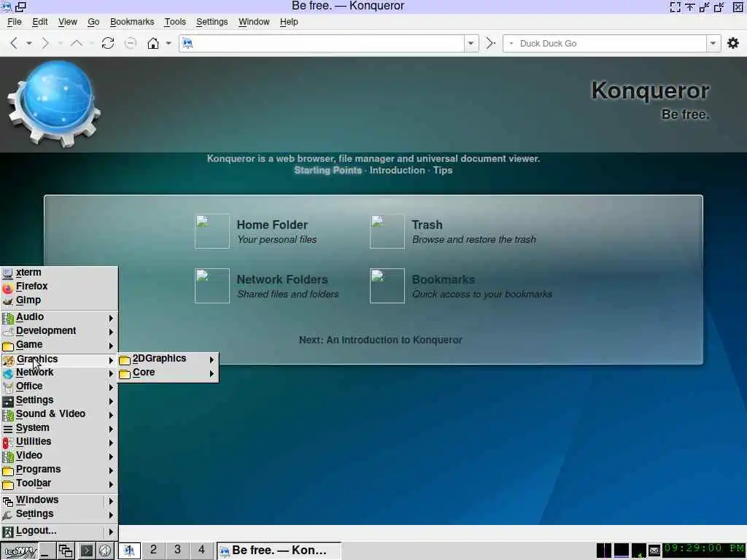The width and height of the screenshot is (747, 560).
Task: Open the Home Folder thumbnail icon
Action: (212, 231)
